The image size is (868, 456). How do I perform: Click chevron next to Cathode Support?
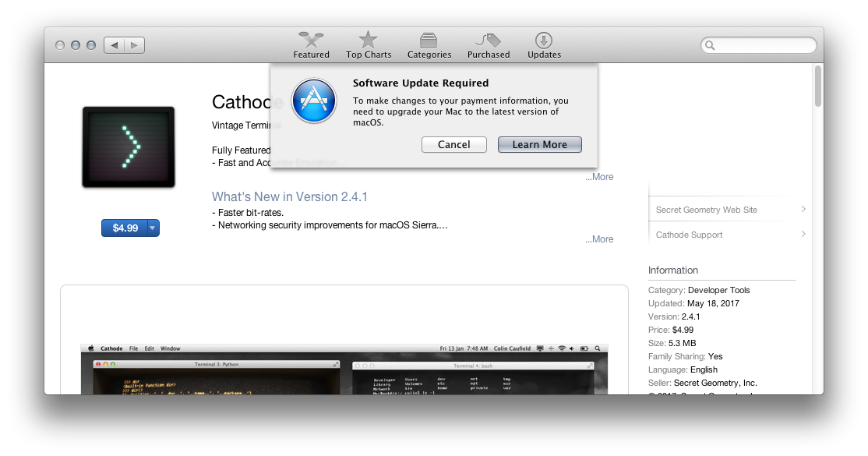click(803, 234)
